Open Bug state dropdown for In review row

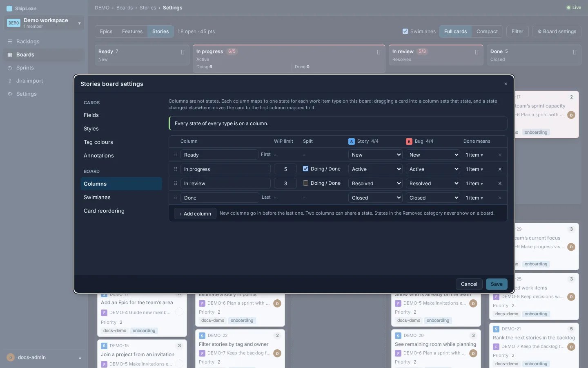tap(433, 184)
